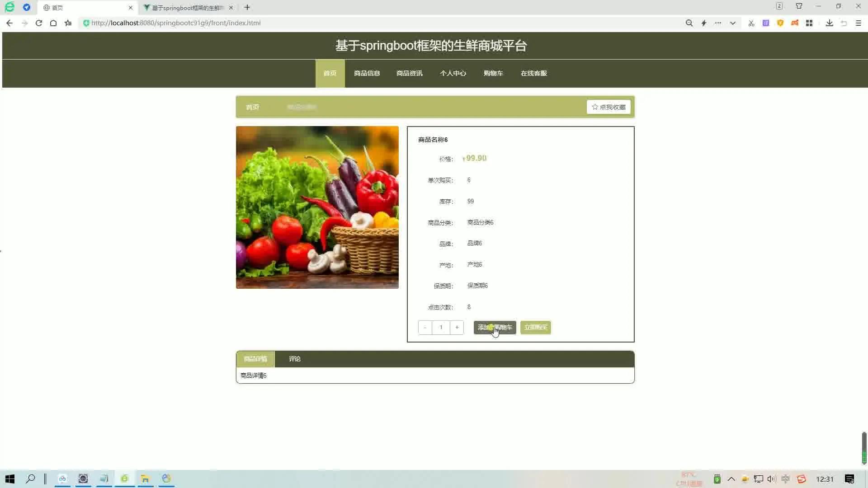Open the toolbar extensions dropdown chevron

[x=732, y=23]
